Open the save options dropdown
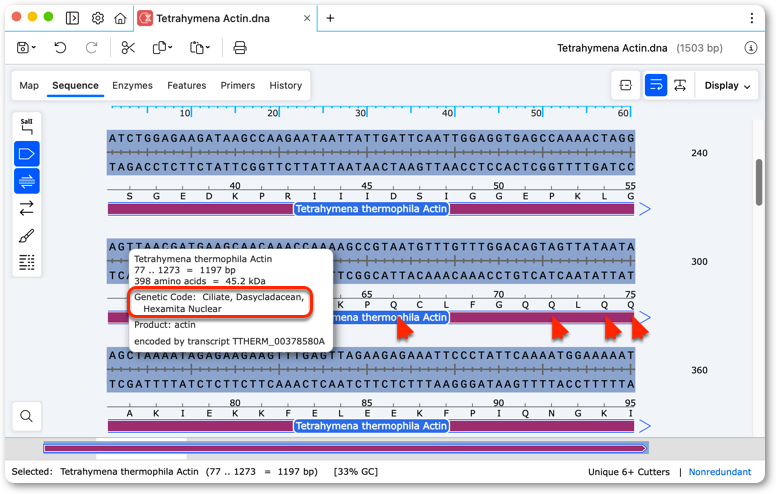This screenshot has height=494, width=776. coord(26,48)
